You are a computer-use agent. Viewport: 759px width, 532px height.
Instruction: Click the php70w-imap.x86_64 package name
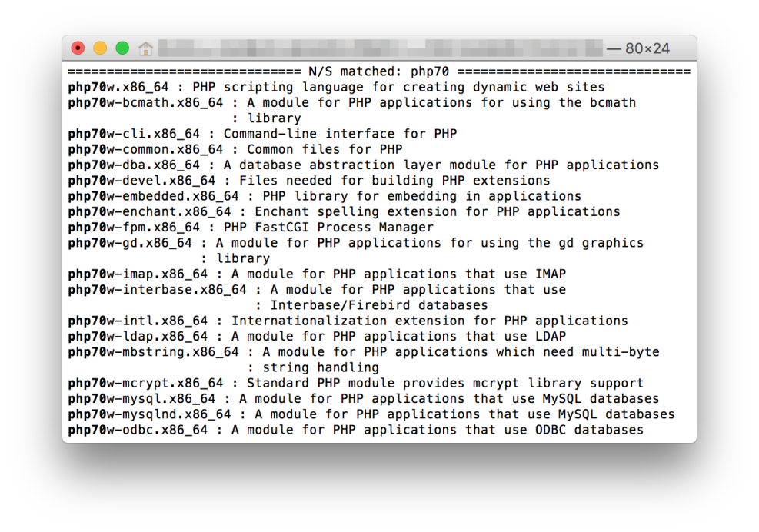pyautogui.click(x=138, y=274)
